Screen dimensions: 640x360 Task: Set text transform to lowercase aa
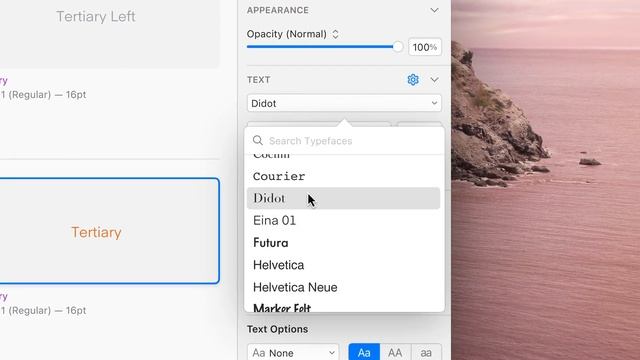tap(426, 352)
